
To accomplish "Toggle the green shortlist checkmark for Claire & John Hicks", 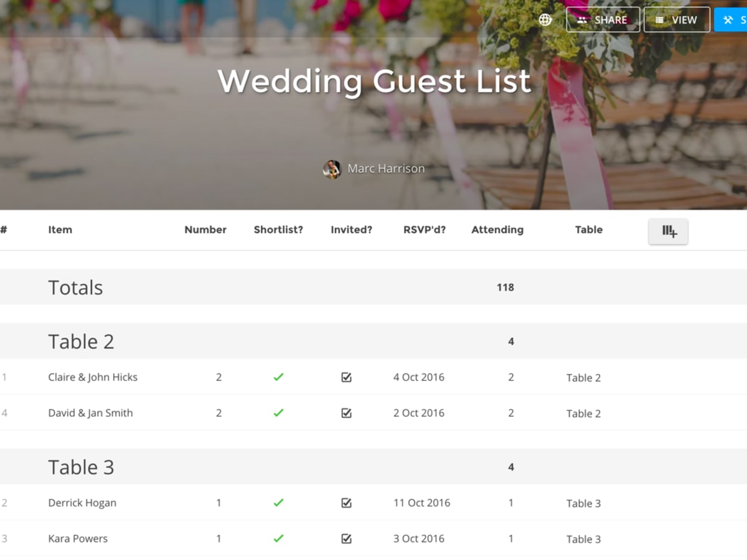I will point(278,376).
